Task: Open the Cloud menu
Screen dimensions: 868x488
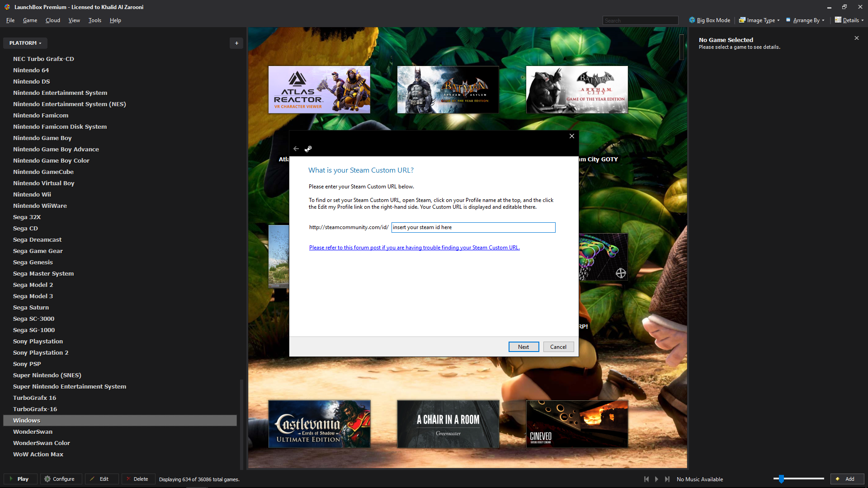Action: (x=53, y=20)
